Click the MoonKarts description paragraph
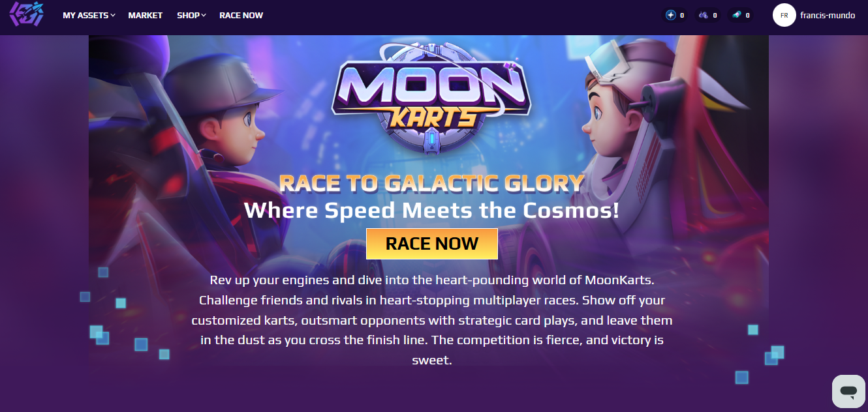This screenshot has height=412, width=868. coord(432,319)
